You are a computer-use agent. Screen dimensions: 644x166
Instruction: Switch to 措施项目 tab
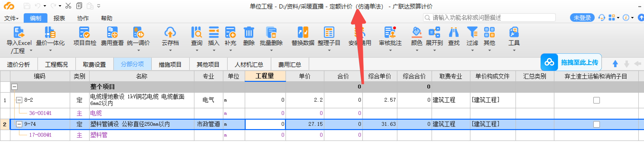170,65
